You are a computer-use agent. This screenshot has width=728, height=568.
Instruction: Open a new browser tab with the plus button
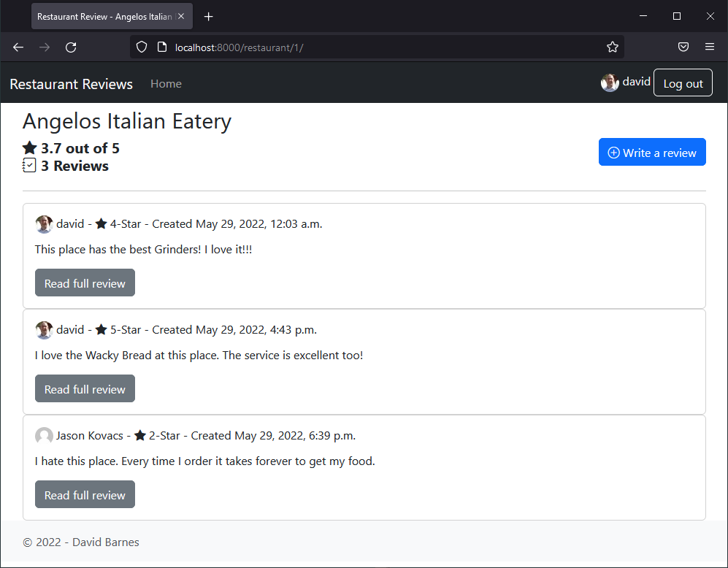208,15
